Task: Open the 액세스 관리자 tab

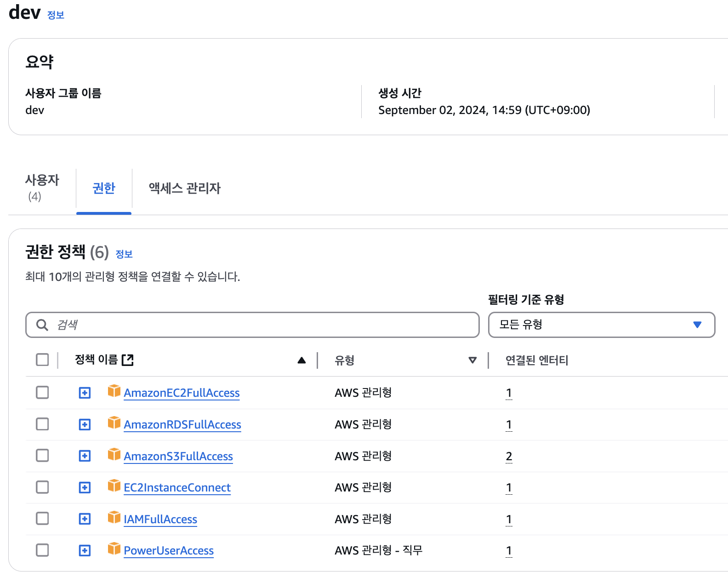Action: pos(185,189)
